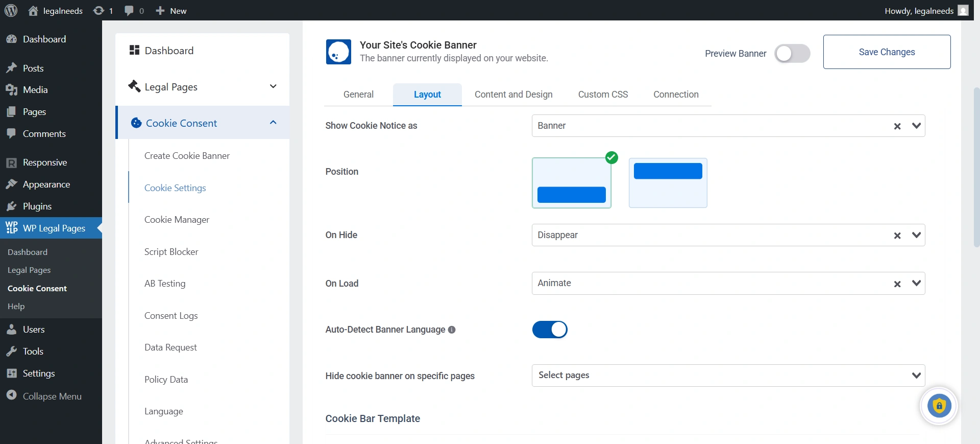The image size is (980, 444).
Task: Collapse the Cookie Consent section chevron
Action: click(x=273, y=123)
